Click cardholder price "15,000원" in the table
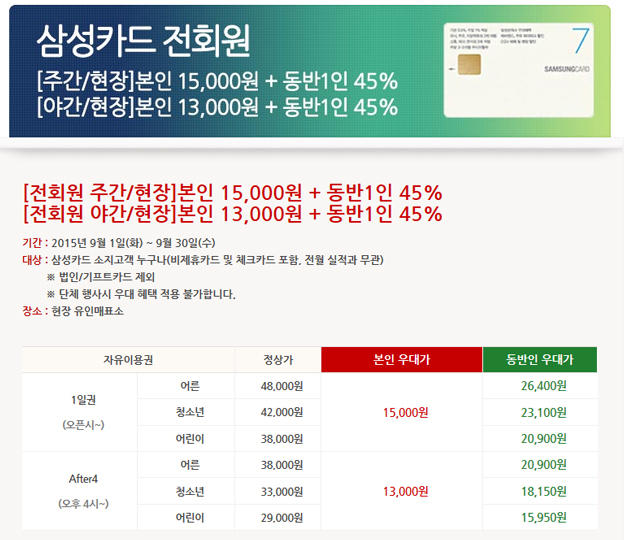This screenshot has height=540, width=627. (x=405, y=412)
